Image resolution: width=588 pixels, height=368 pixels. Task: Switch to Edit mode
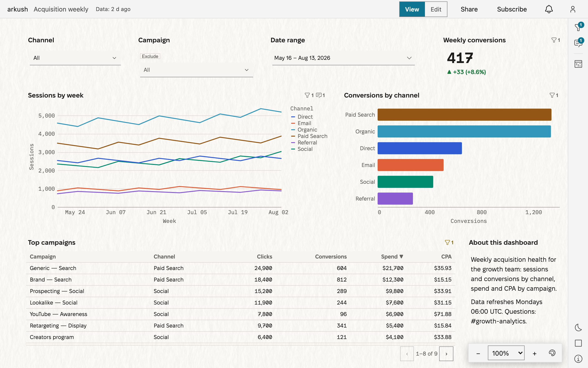436,9
